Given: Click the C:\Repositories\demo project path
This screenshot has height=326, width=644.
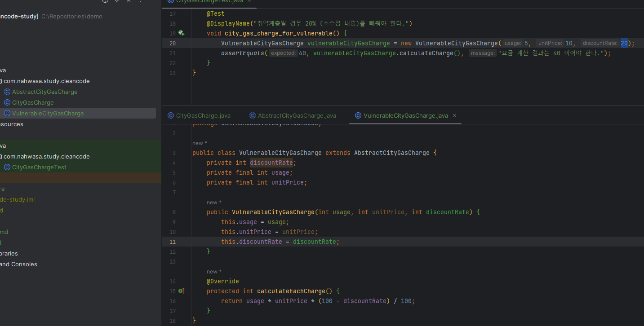Looking at the screenshot, I should [x=72, y=16].
